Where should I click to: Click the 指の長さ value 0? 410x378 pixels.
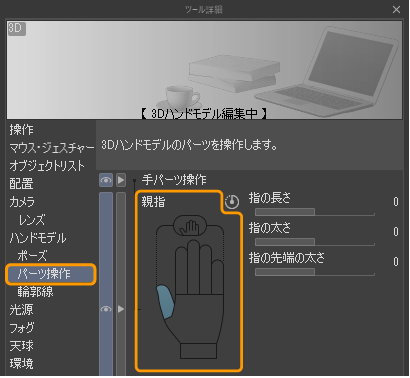pyautogui.click(x=395, y=202)
